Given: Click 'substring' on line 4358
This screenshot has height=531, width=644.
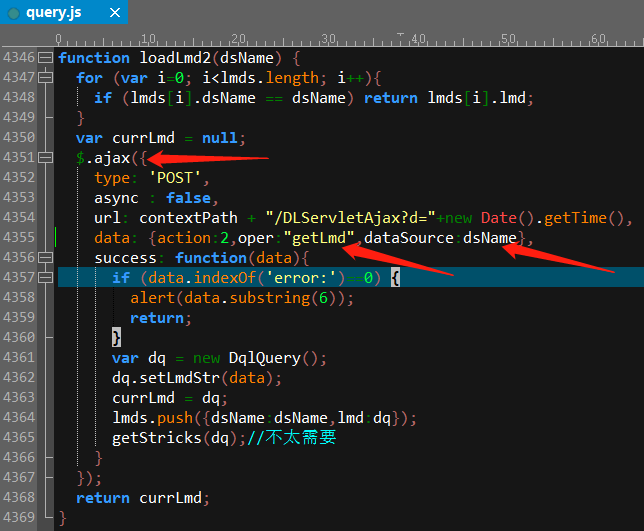Looking at the screenshot, I should point(269,298).
